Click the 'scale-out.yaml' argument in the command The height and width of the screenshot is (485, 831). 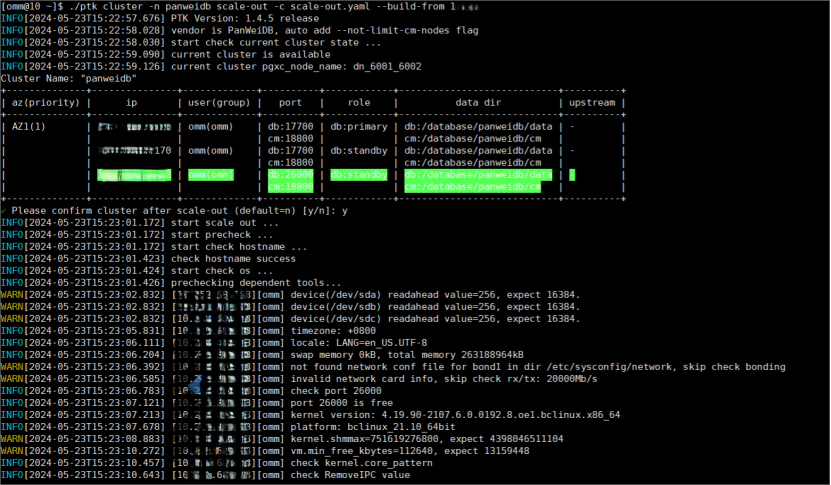point(330,6)
